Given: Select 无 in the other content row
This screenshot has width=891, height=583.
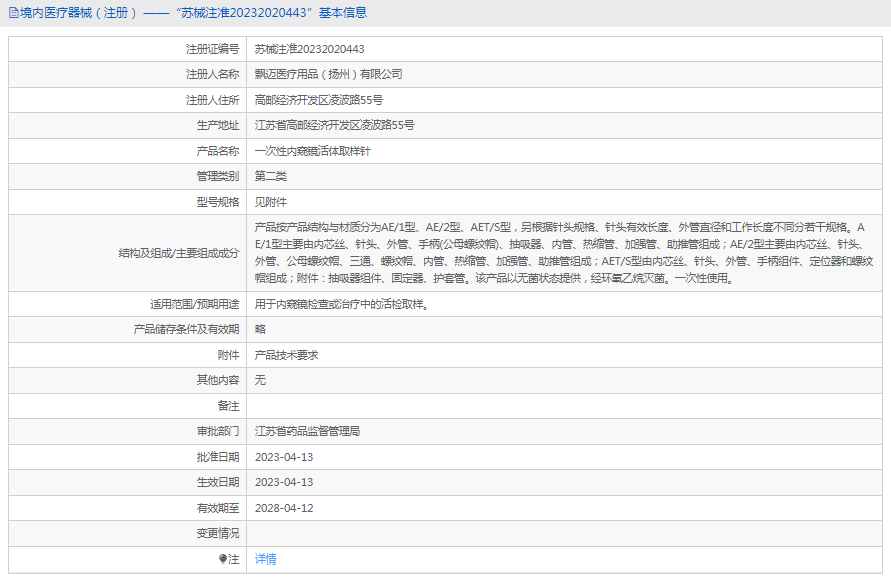Looking at the screenshot, I should tap(260, 380).
